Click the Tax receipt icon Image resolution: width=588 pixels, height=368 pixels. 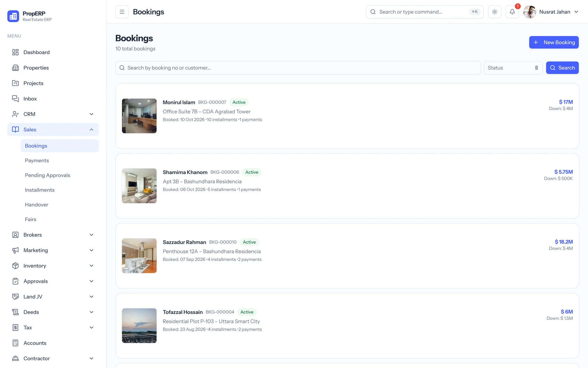(x=15, y=327)
